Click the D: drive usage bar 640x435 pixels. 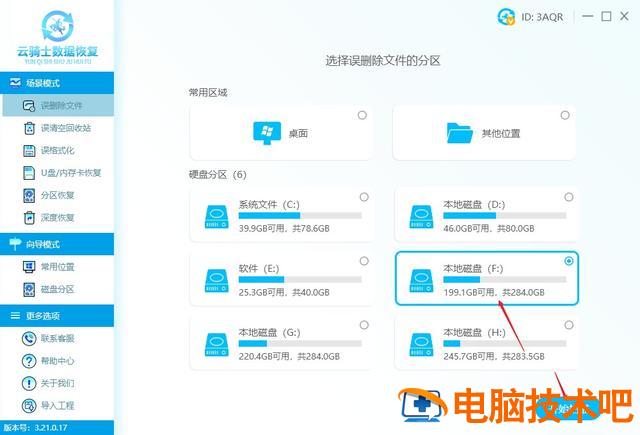(x=505, y=215)
